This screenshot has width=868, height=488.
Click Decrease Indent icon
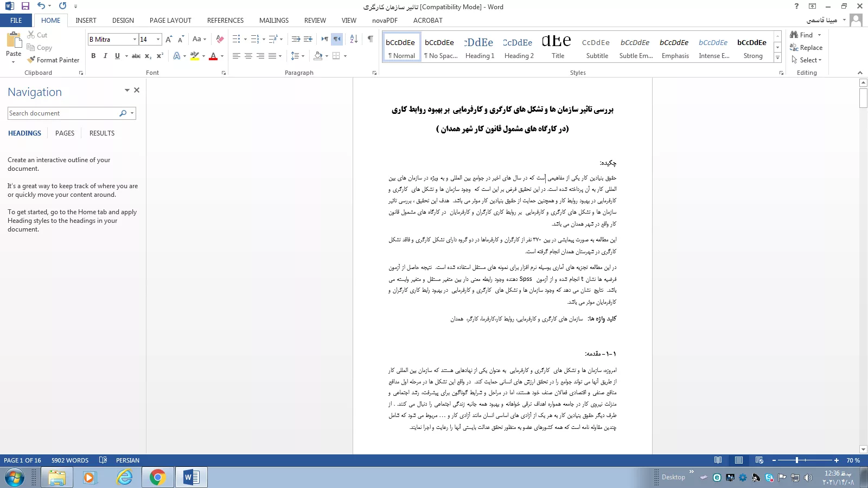coord(296,39)
